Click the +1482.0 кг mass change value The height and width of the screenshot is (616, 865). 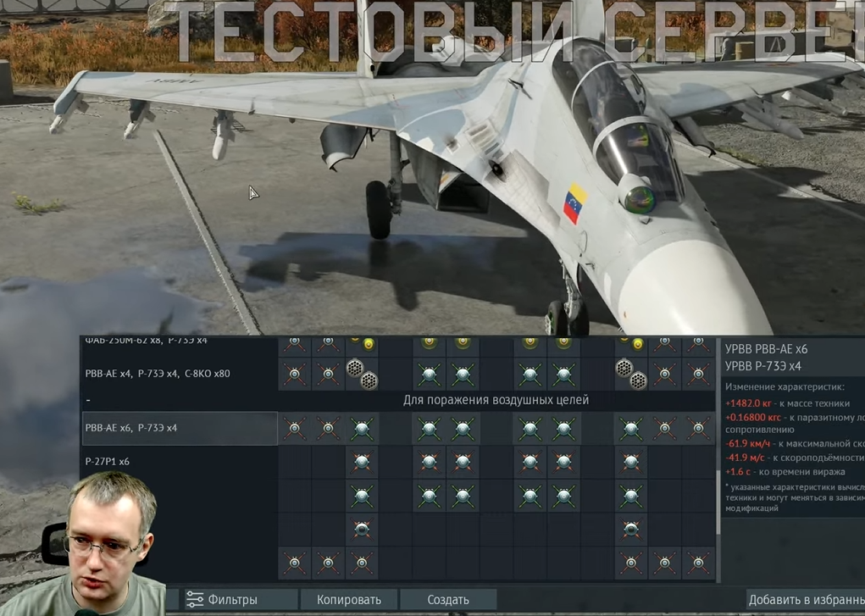[749, 403]
